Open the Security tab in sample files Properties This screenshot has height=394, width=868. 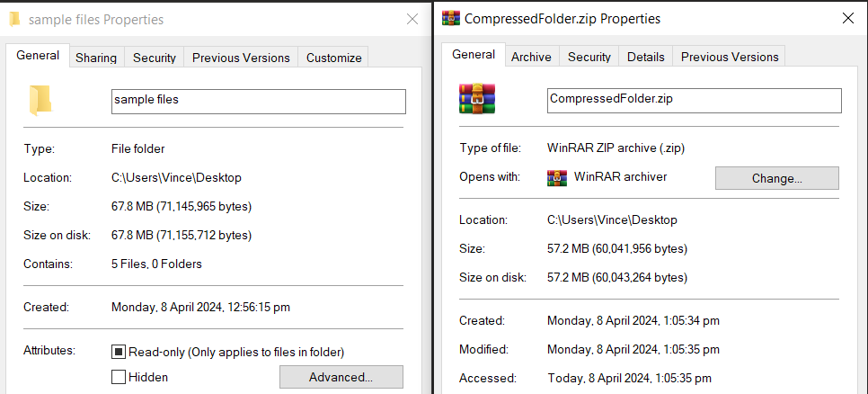point(155,58)
